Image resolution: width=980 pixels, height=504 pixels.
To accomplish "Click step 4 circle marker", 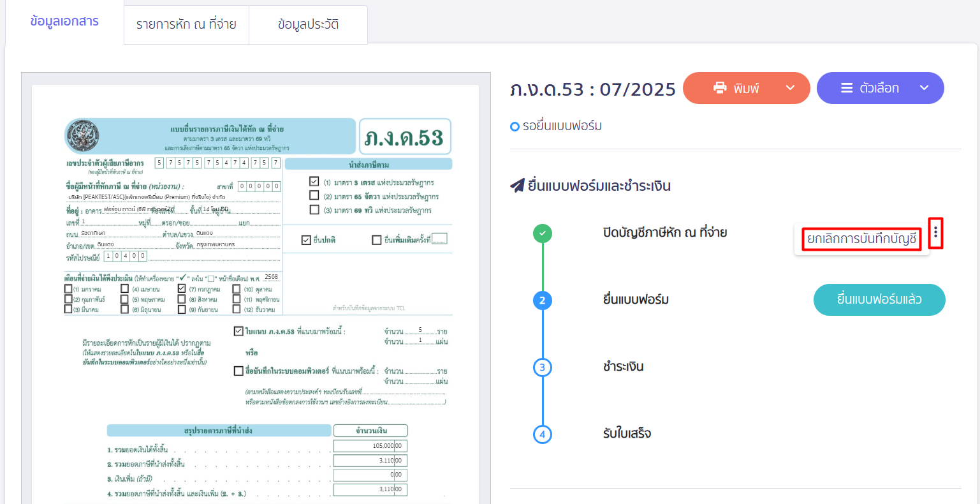I will tap(543, 434).
